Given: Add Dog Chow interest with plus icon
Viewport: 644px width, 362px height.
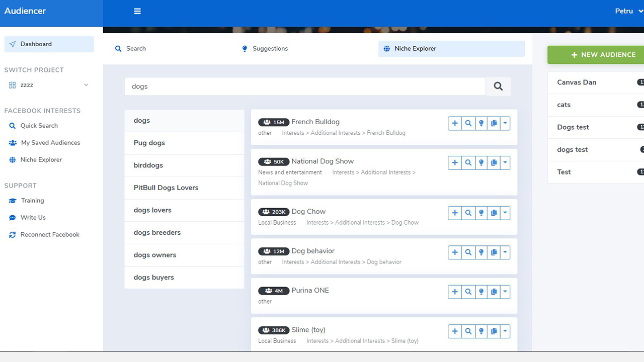Looking at the screenshot, I should [x=455, y=213].
